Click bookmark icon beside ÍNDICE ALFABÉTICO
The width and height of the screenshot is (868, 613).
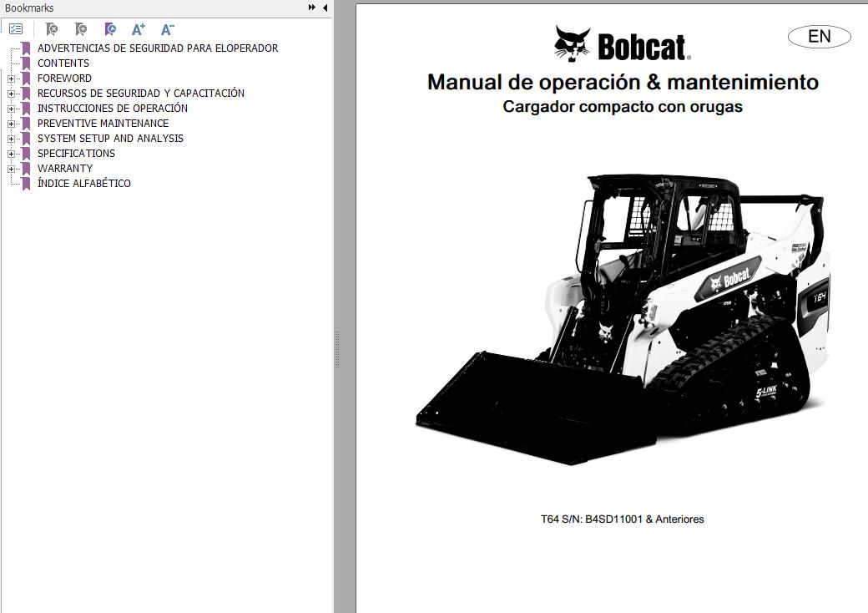pyautogui.click(x=26, y=183)
